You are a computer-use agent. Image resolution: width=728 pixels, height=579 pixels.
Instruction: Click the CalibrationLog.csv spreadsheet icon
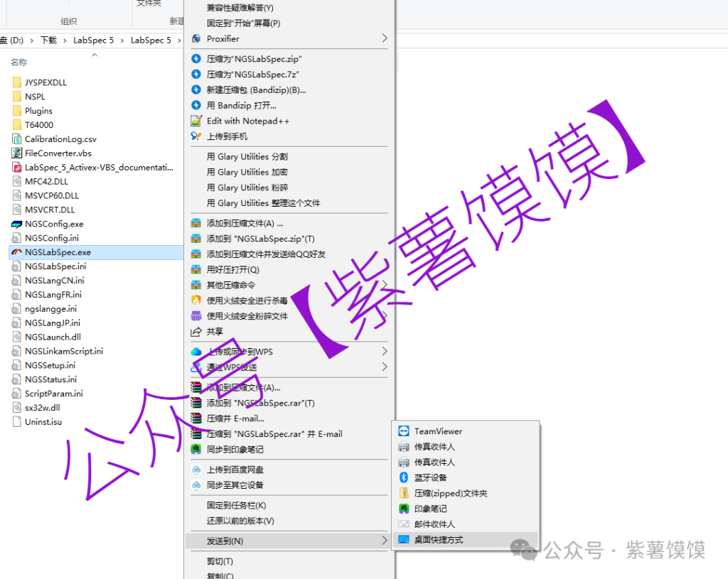(x=17, y=139)
